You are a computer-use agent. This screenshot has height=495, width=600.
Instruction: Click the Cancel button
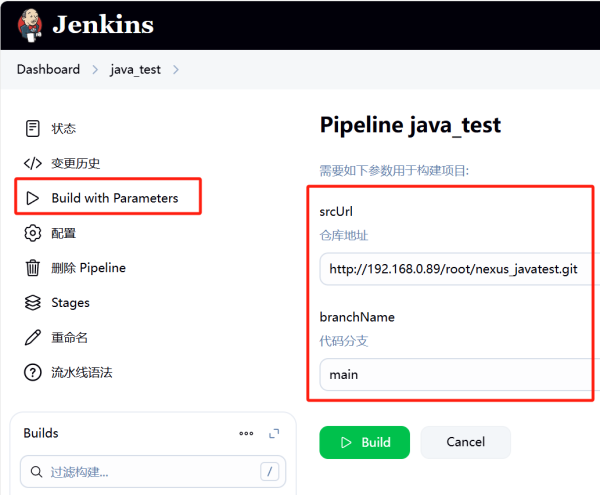tap(466, 442)
